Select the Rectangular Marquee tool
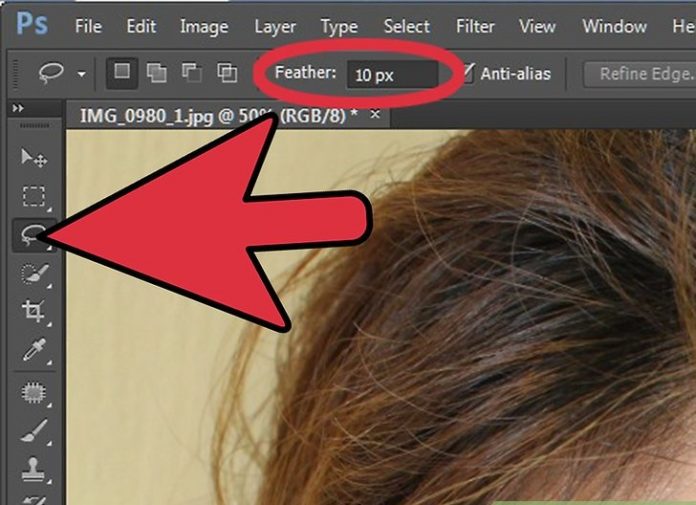This screenshot has height=505, width=696. point(34,196)
